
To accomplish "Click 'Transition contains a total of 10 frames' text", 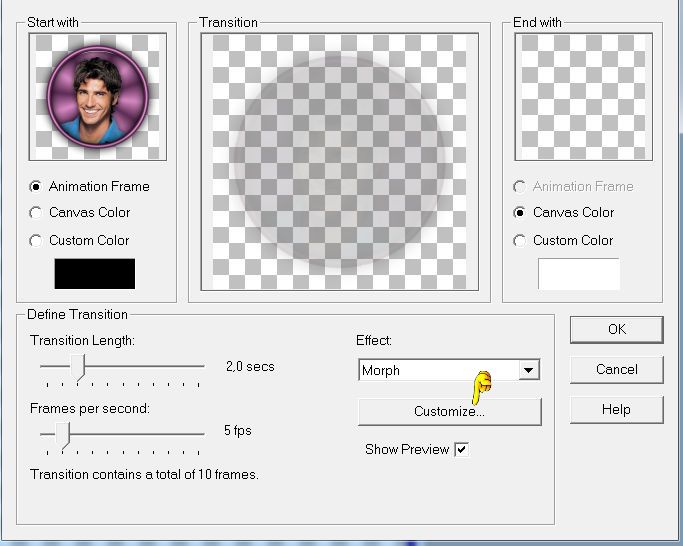I will tap(144, 474).
